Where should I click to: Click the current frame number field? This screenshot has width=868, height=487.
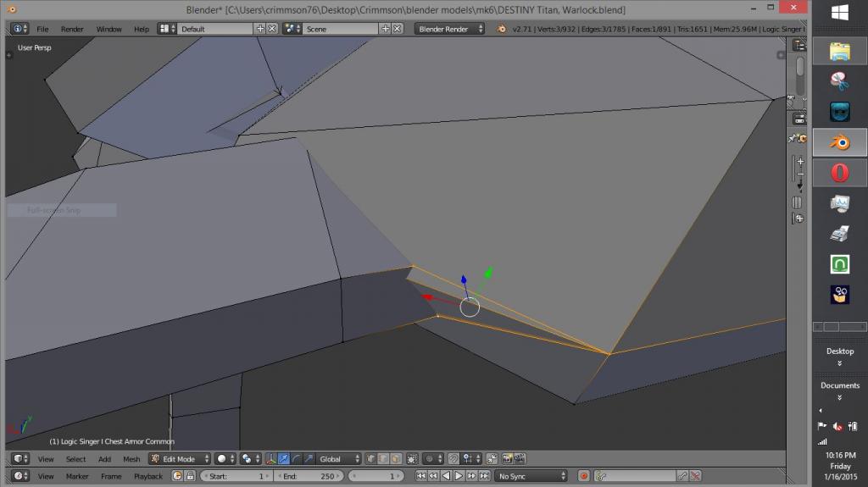tap(376, 476)
